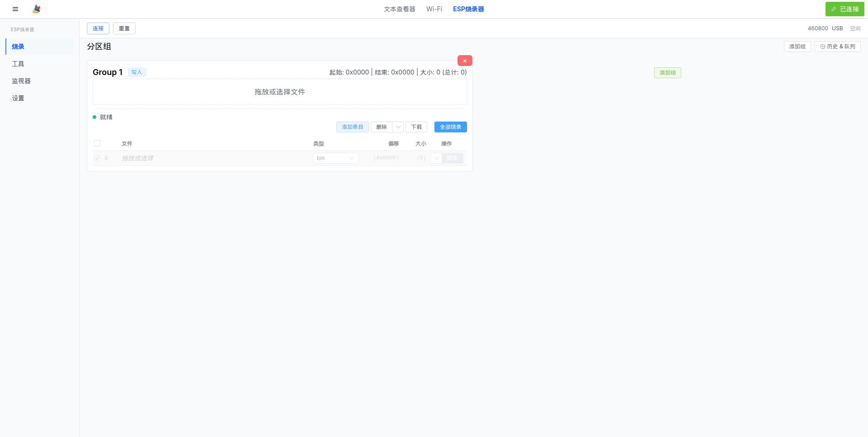Image resolution: width=868 pixels, height=437 pixels.
Task: Click the green 已连接 connection status
Action: coord(844,9)
